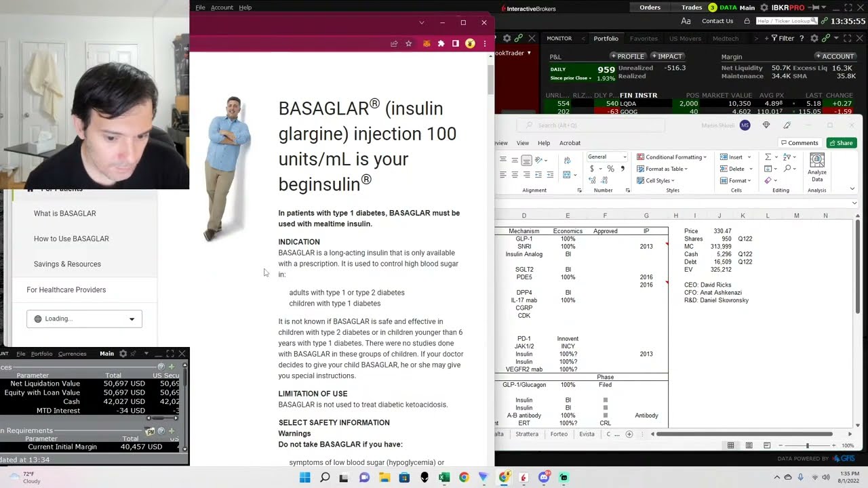Bookmark the BASAGLAR page with the star

tap(408, 43)
